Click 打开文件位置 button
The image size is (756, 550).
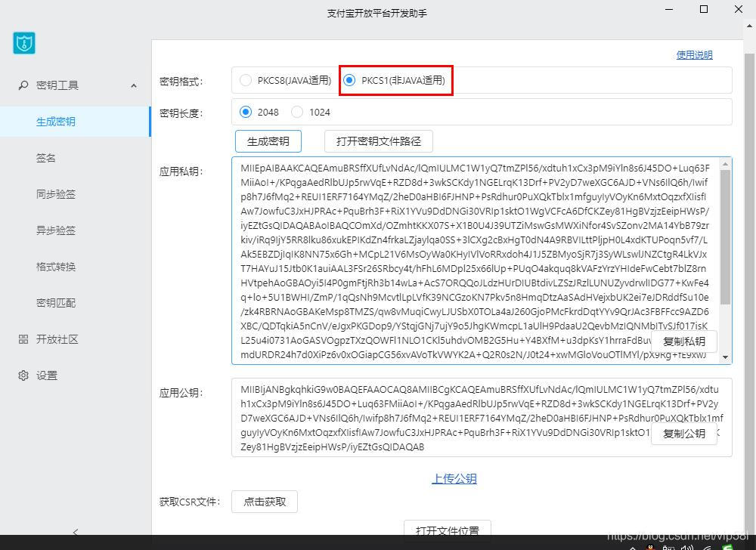(x=447, y=528)
